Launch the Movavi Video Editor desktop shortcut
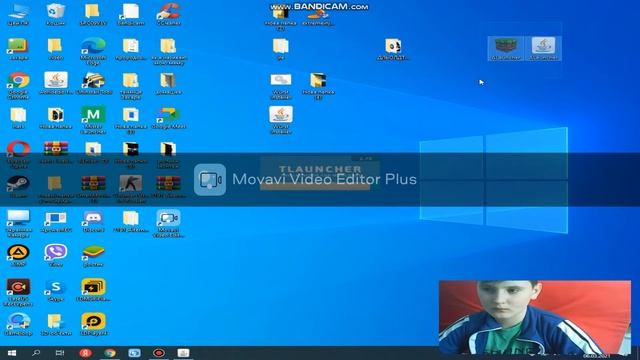 coord(168,224)
